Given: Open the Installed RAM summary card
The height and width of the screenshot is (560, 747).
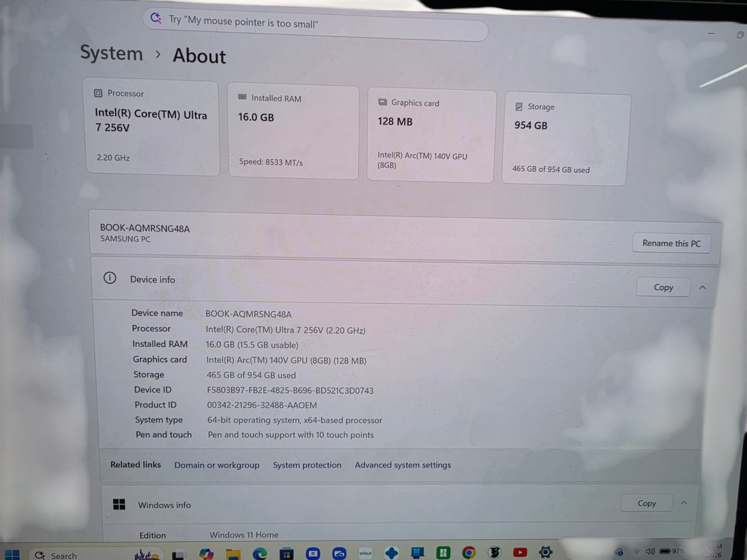Looking at the screenshot, I should [293, 131].
